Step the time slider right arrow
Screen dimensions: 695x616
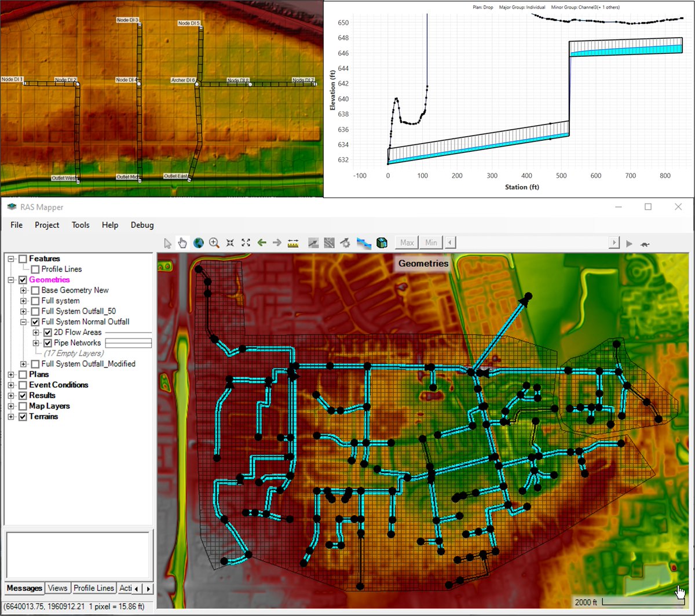click(x=614, y=243)
